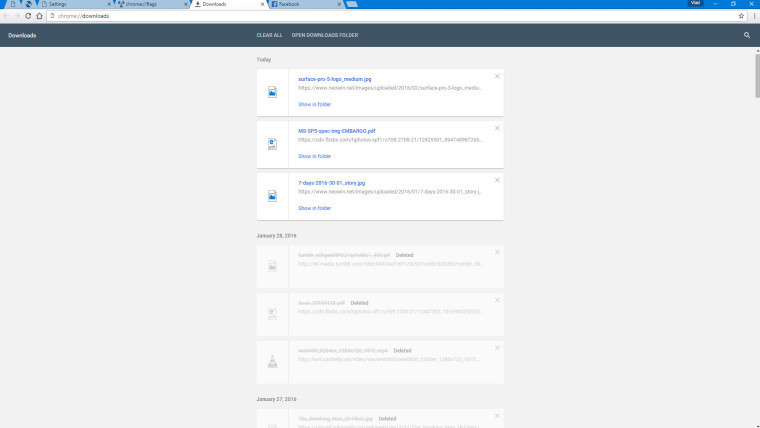Open downloads search with magnifier icon
The height and width of the screenshot is (428, 760).
(x=747, y=35)
